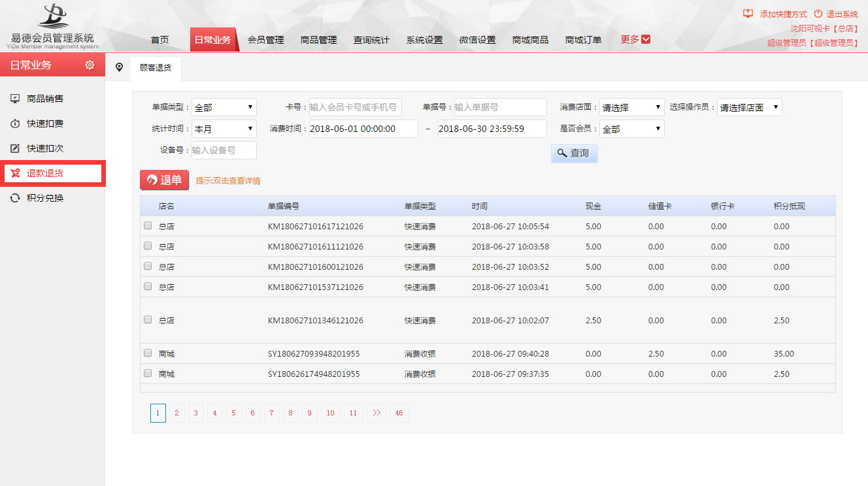The image size is (868, 486).
Task: Open the 消费店面 dropdown
Action: click(x=632, y=107)
